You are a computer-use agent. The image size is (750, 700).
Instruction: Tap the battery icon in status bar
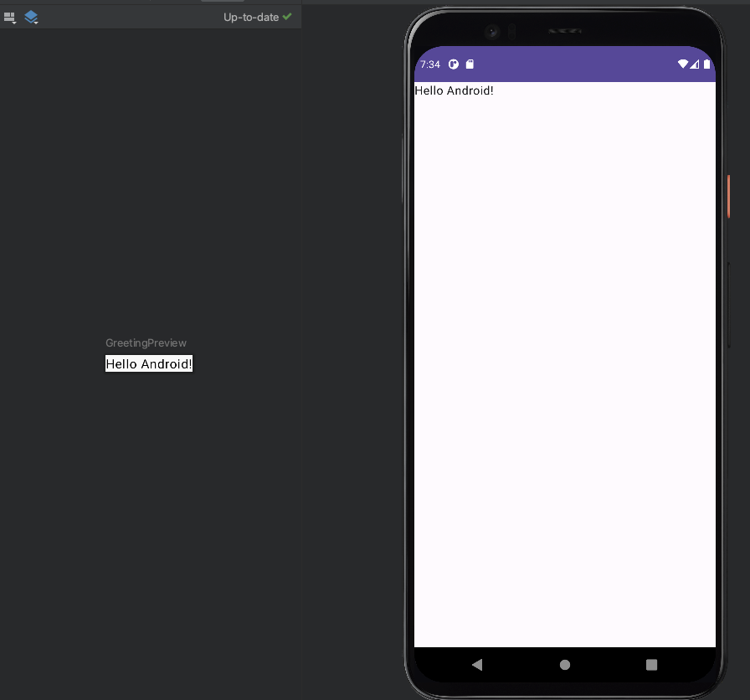point(706,64)
